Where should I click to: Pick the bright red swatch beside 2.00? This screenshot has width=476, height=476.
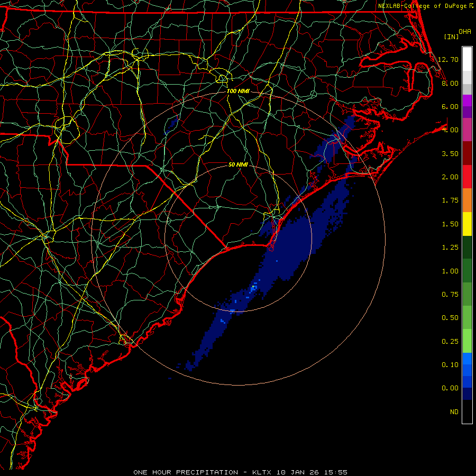(x=467, y=177)
